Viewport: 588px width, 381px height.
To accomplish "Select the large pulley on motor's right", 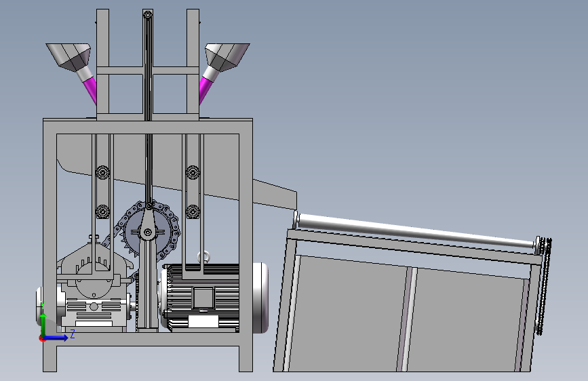I will (x=261, y=298).
